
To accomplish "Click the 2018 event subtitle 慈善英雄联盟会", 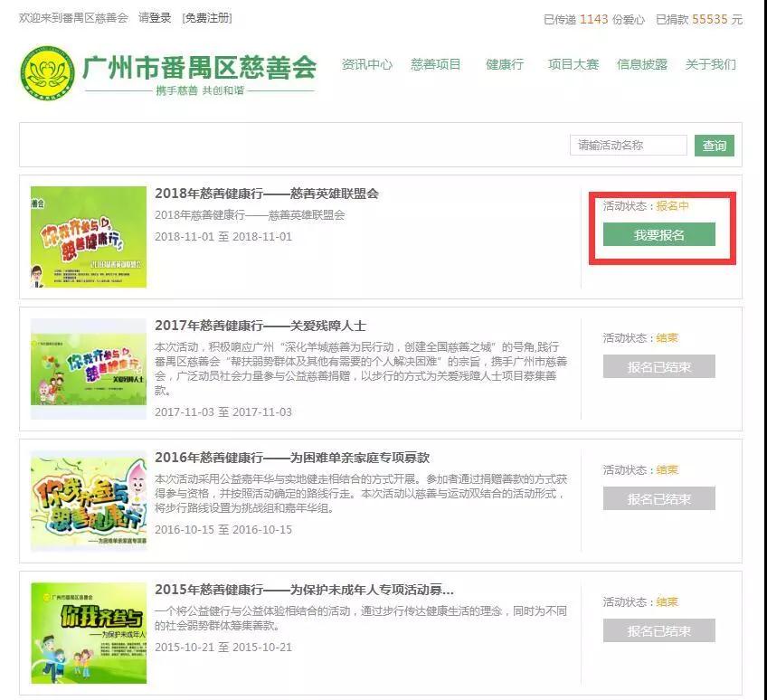I will click(250, 214).
